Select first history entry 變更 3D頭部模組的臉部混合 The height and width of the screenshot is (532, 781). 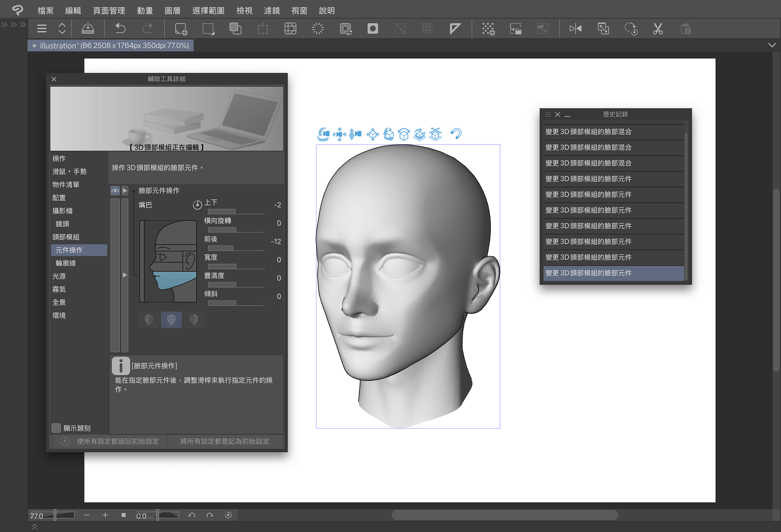click(613, 132)
